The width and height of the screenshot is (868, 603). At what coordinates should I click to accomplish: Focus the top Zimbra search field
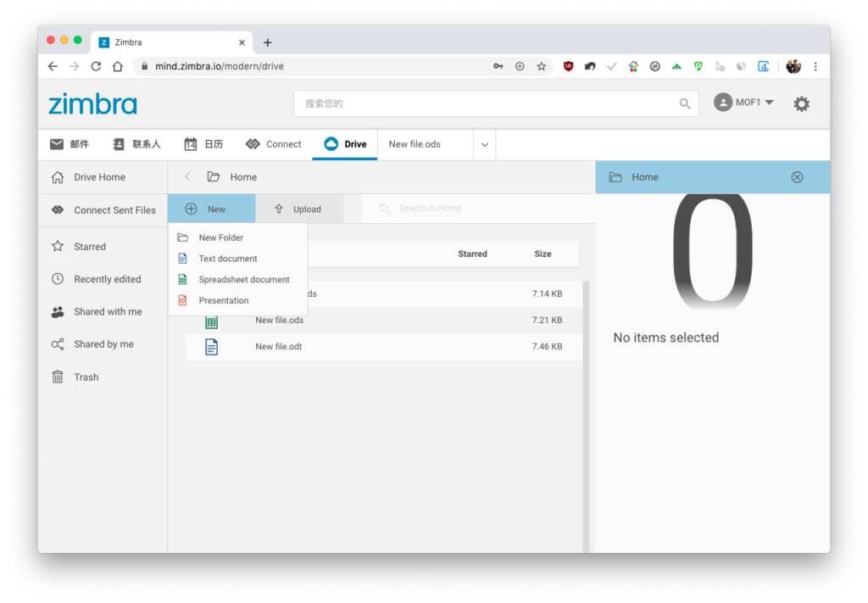pyautogui.click(x=495, y=103)
